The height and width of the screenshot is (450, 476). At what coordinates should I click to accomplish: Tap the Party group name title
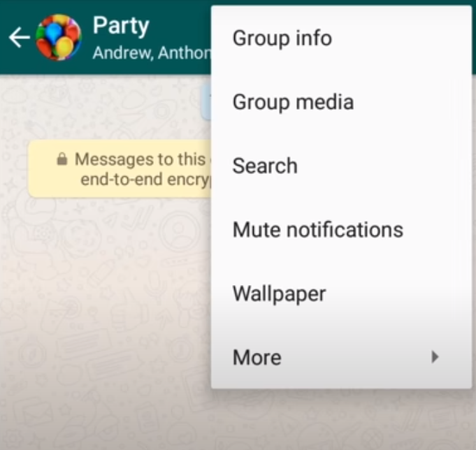tap(121, 25)
